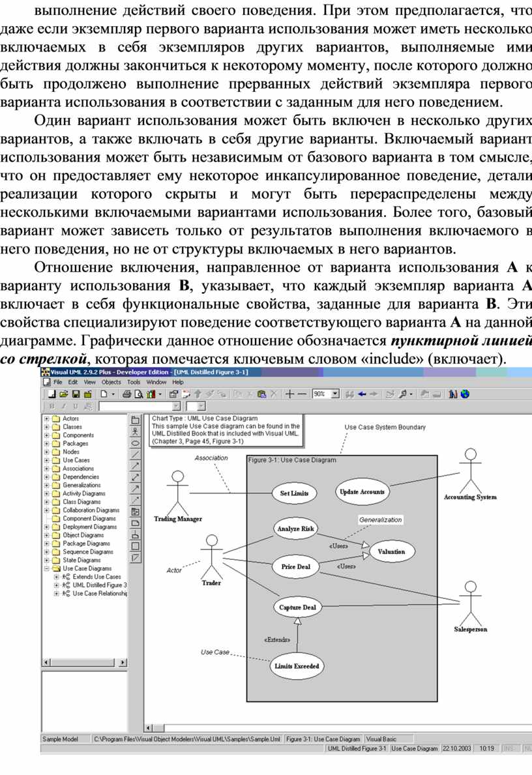
Task: Open the View menu
Action: click(x=89, y=382)
